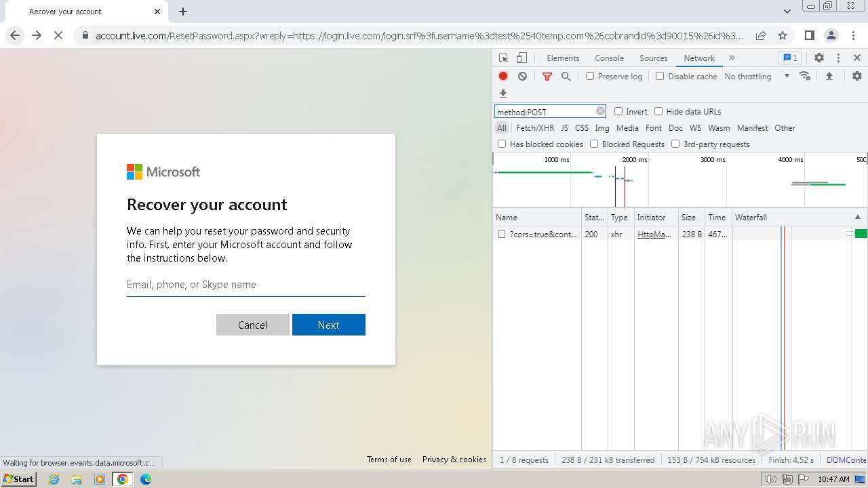This screenshot has width=868, height=488.
Task: Open DevTools three-dot customize menu
Action: [838, 58]
